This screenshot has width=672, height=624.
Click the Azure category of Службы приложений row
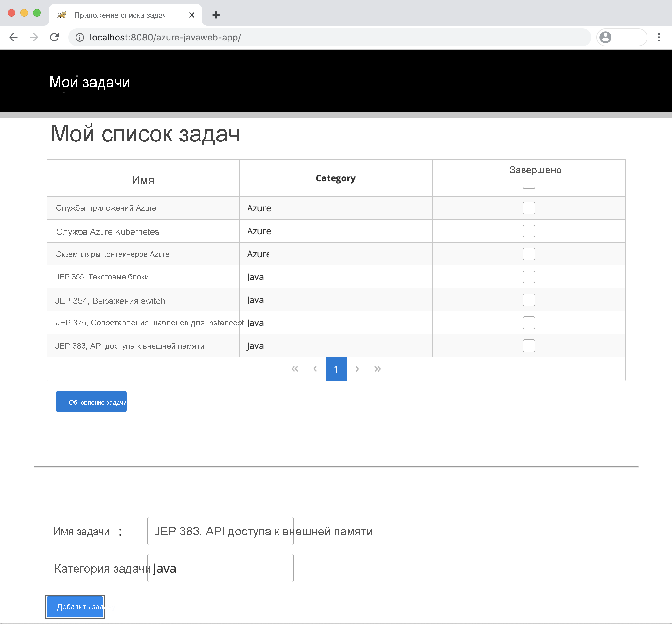259,208
